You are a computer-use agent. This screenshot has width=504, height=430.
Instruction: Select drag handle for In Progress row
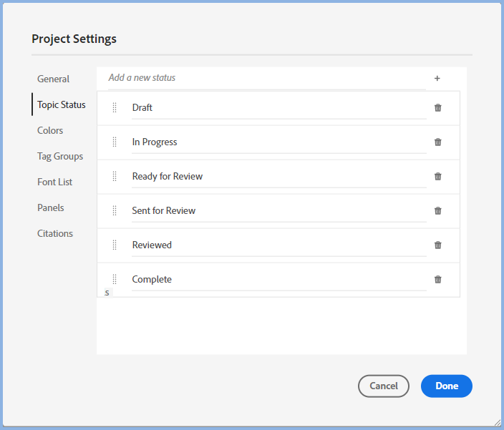115,142
